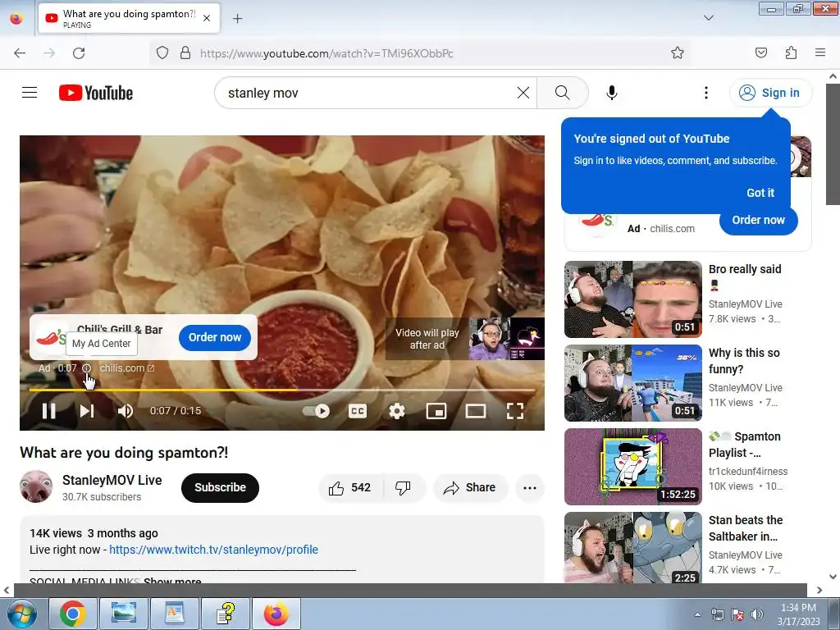Open the chilis.com ad link in player
The width and height of the screenshot is (840, 630).
[127, 368]
